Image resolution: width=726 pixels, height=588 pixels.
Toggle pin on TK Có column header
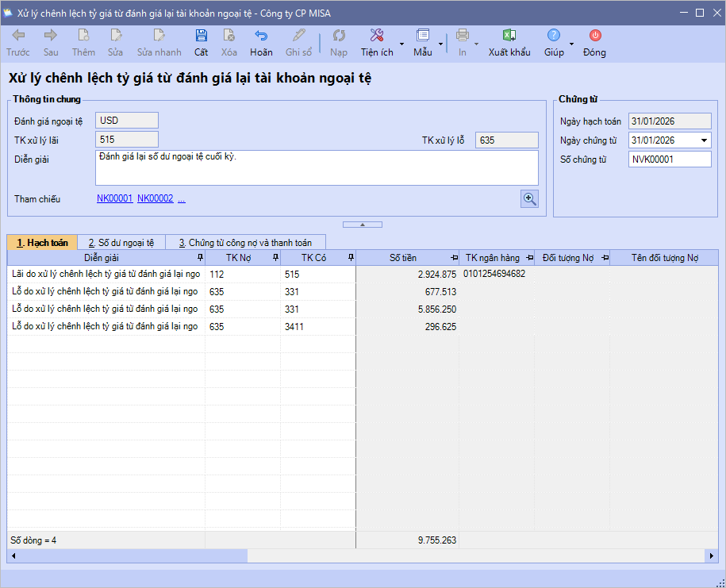click(x=351, y=258)
